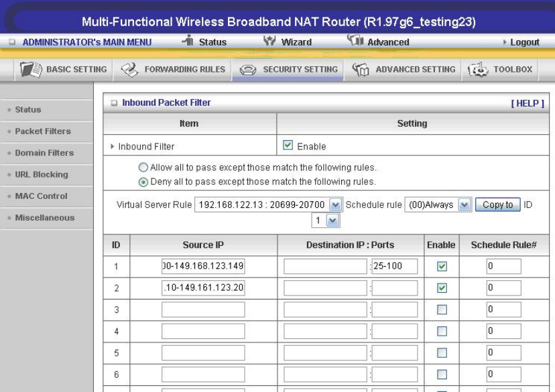
Task: Open Status in the sidebar
Action: pos(28,110)
